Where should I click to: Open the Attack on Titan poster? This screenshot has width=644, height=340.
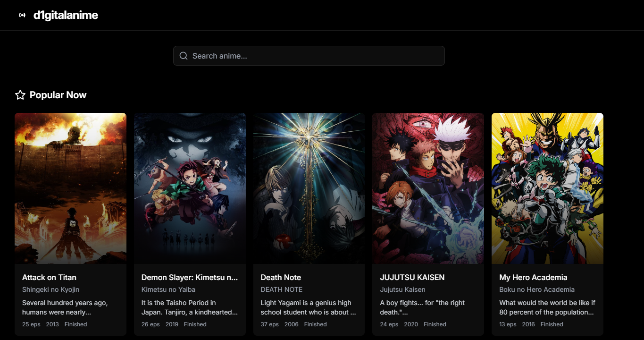tap(70, 188)
